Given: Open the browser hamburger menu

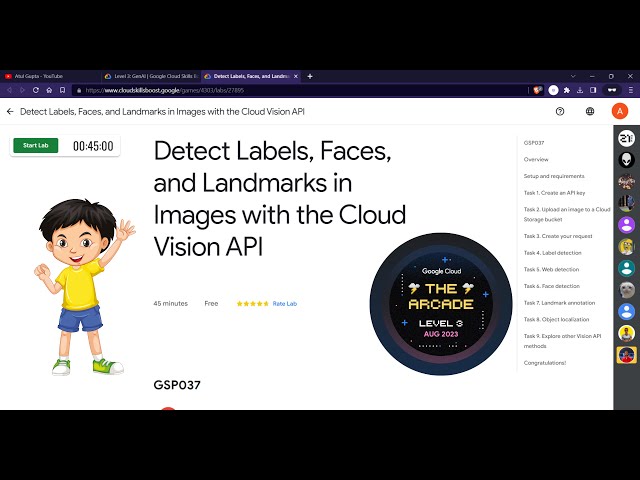Looking at the screenshot, I should pyautogui.click(x=631, y=90).
